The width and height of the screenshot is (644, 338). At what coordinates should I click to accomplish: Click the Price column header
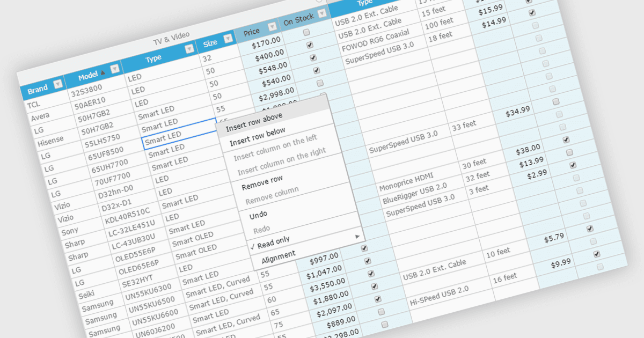[x=252, y=32]
